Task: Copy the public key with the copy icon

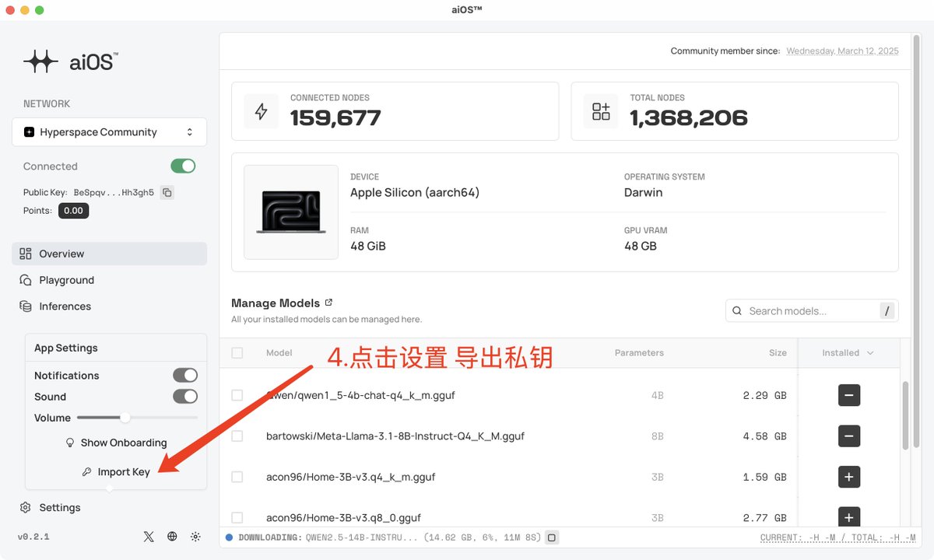Action: (x=167, y=192)
